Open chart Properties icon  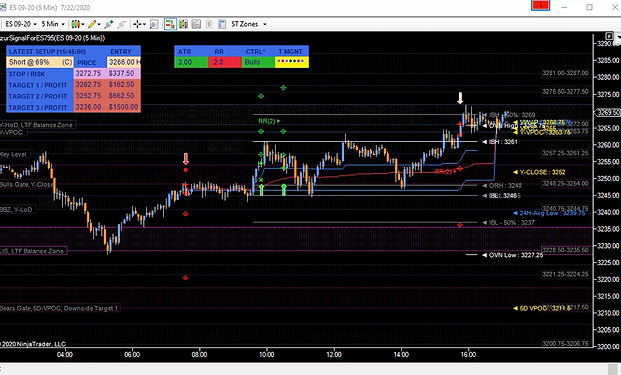pos(222,24)
